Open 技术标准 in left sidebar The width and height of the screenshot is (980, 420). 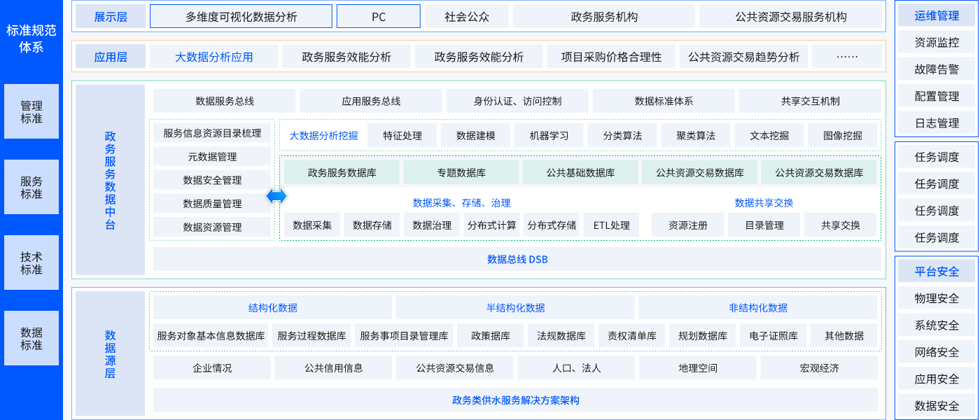tap(31, 263)
